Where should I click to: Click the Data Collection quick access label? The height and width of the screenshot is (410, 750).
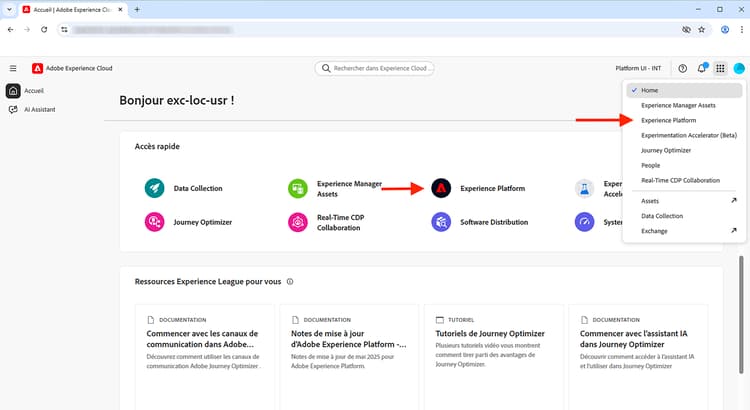[x=198, y=188]
